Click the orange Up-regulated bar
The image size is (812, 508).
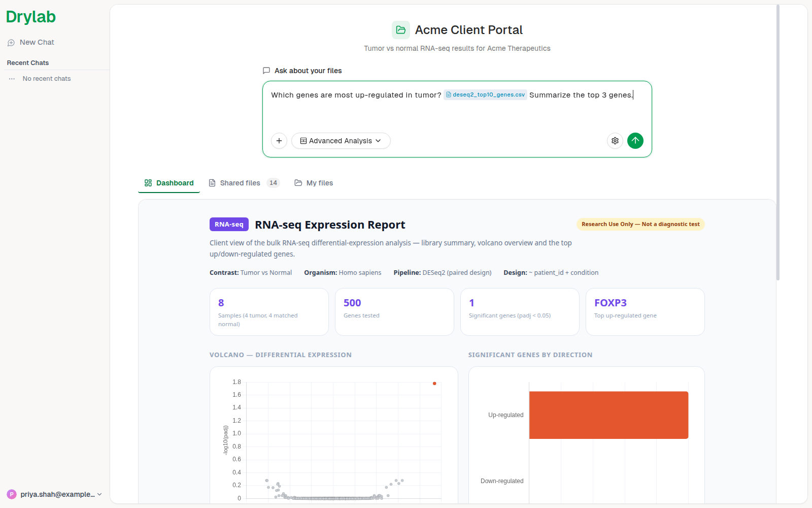coord(608,415)
